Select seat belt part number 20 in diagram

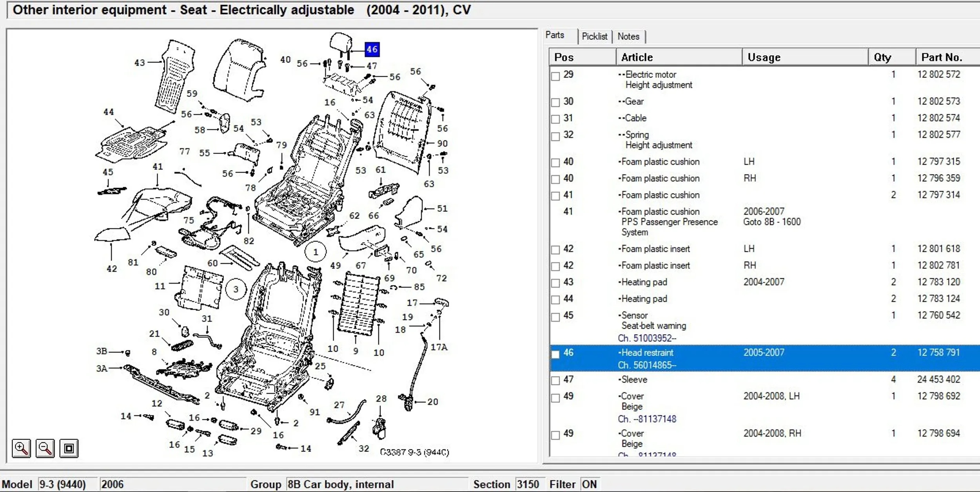click(x=432, y=402)
